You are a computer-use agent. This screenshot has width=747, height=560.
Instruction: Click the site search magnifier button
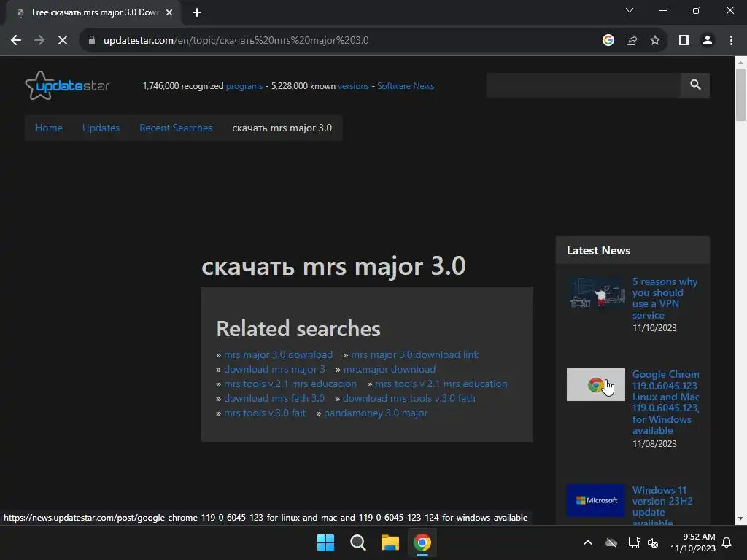tap(695, 85)
